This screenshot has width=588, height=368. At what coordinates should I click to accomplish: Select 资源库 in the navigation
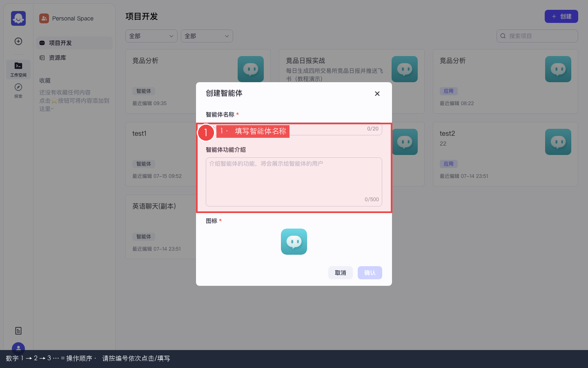point(74,58)
